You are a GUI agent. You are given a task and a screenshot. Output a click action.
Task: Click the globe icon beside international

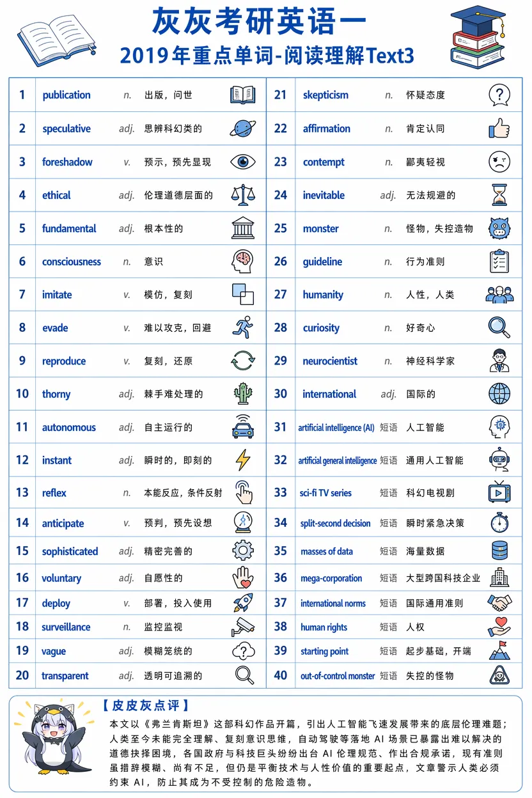coord(499,393)
